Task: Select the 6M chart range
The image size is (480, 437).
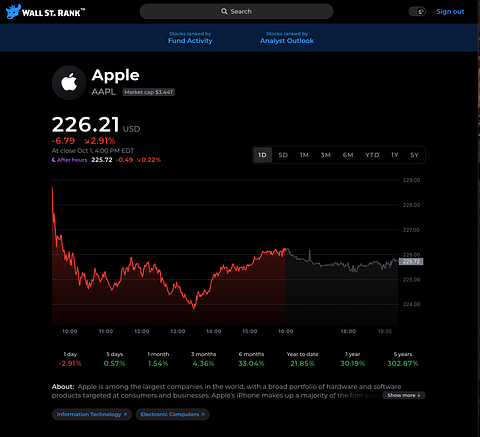Action: 348,155
